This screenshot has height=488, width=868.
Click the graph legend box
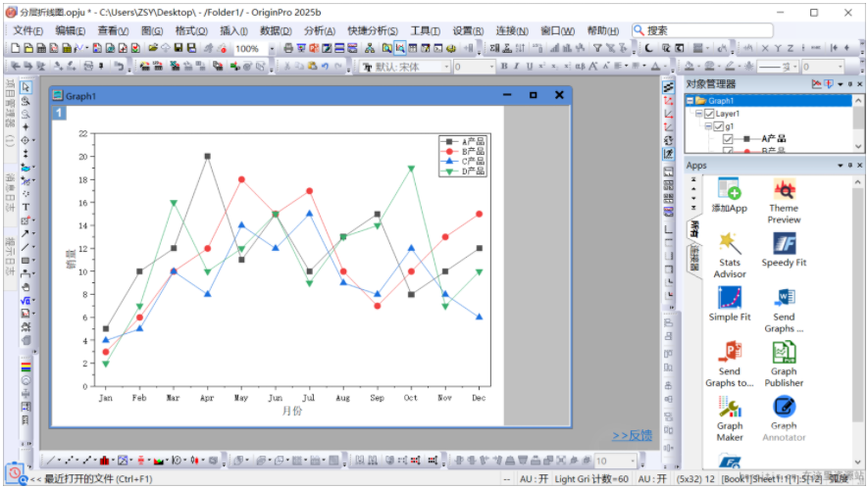click(x=463, y=156)
